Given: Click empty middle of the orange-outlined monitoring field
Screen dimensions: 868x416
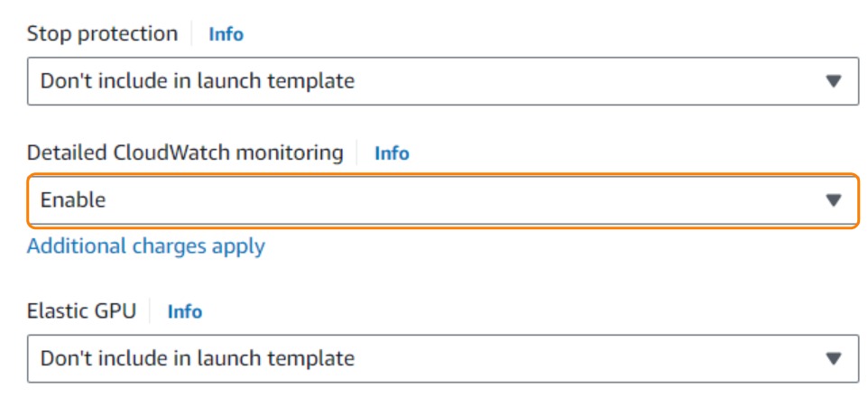Looking at the screenshot, I should point(469,200).
